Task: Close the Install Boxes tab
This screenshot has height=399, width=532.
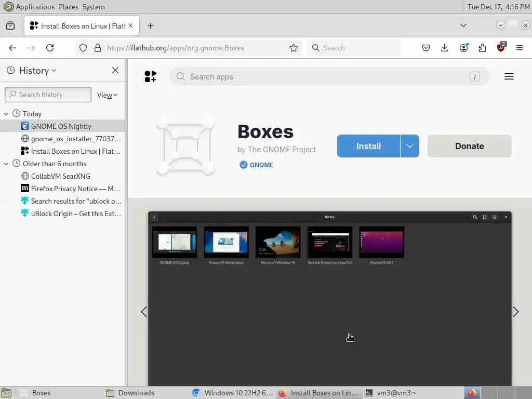Action: pyautogui.click(x=130, y=26)
